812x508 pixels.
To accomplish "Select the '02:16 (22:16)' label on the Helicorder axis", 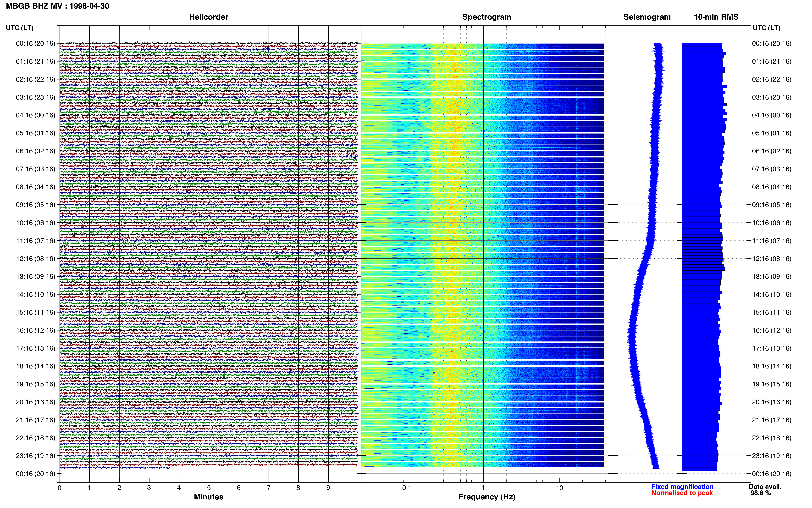I will (x=36, y=79).
